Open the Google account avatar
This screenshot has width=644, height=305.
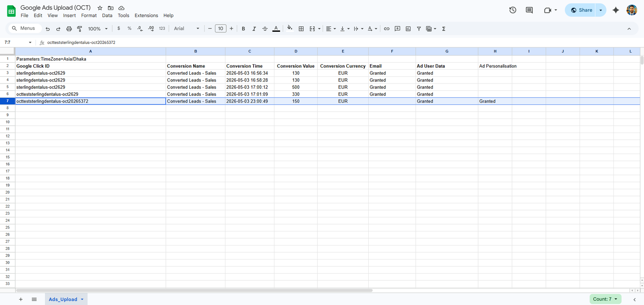click(x=632, y=10)
